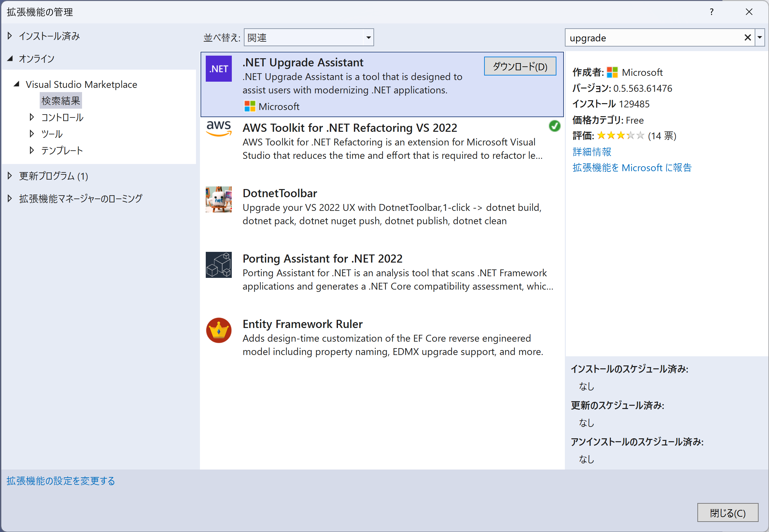The width and height of the screenshot is (769, 532).
Task: Expand the 更新プログラム (1) section
Action: coord(10,176)
